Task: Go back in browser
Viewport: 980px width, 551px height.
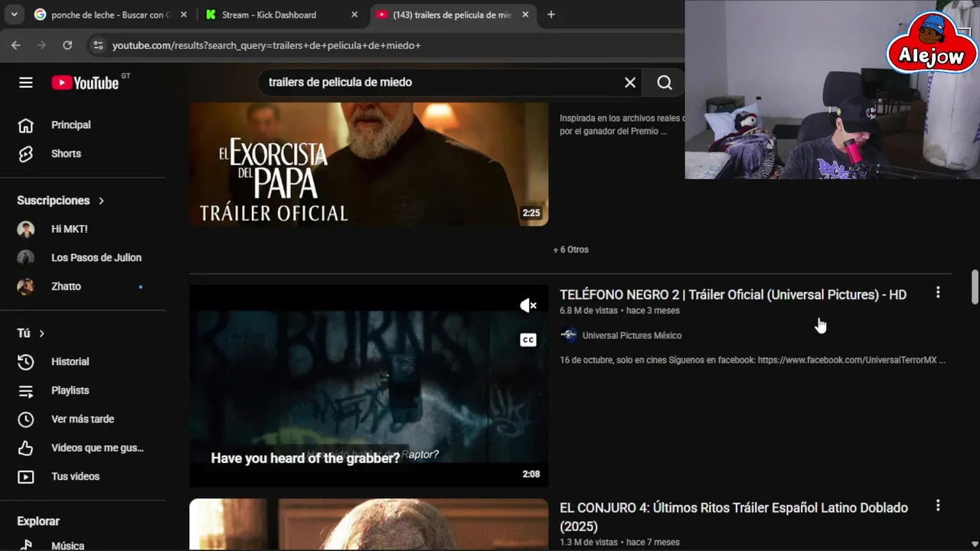Action: 16,45
